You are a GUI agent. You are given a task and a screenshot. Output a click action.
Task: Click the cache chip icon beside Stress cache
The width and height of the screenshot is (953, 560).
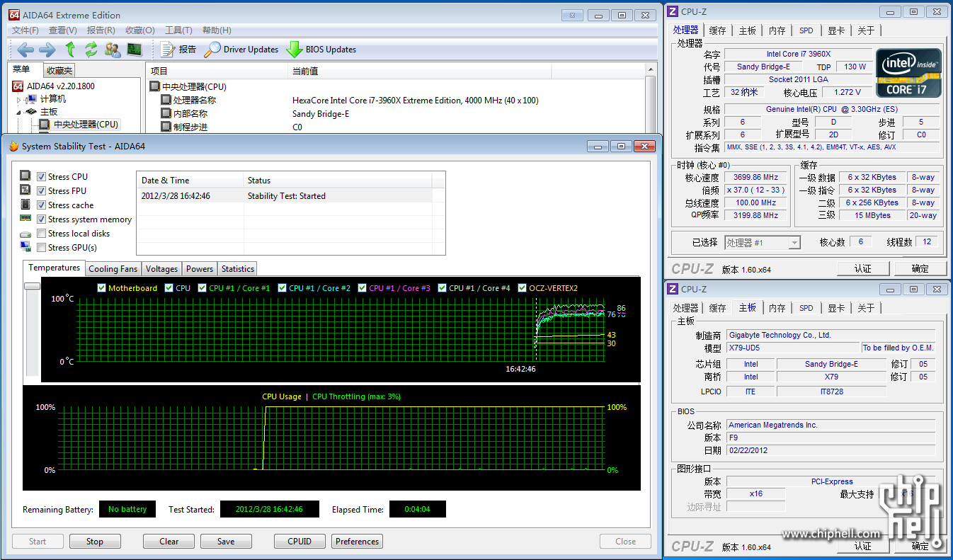click(25, 205)
